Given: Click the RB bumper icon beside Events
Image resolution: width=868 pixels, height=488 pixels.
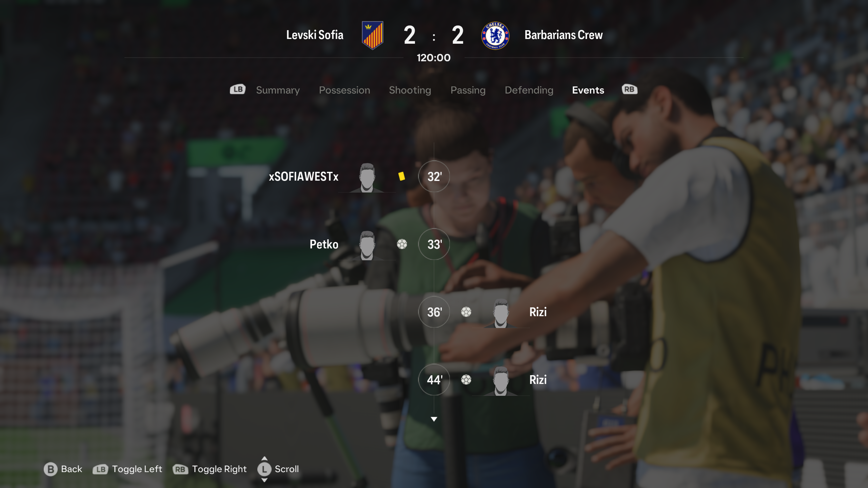Looking at the screenshot, I should pyautogui.click(x=630, y=89).
